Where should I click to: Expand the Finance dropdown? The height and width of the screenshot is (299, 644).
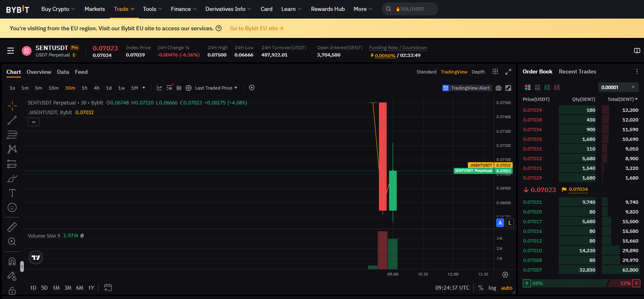point(184,9)
